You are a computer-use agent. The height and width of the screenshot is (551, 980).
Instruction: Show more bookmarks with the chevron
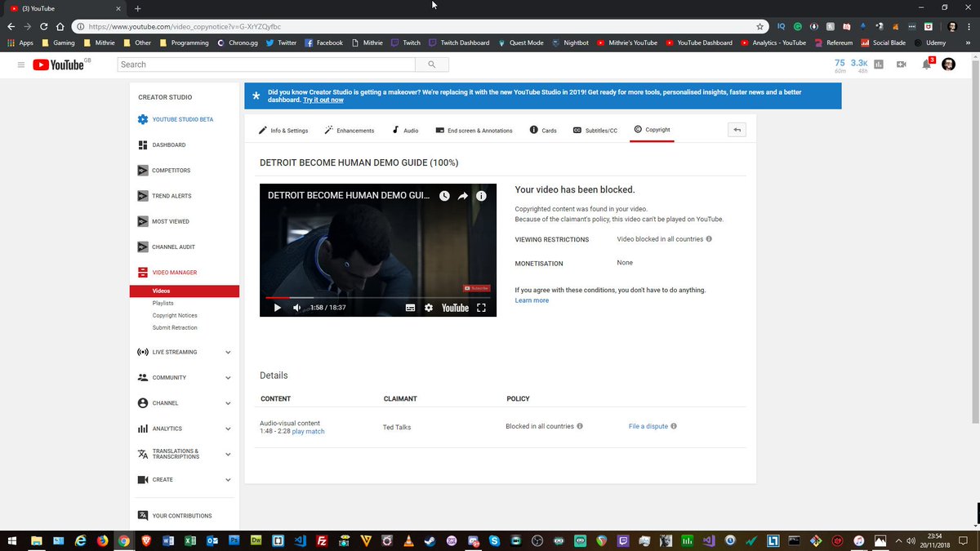[x=970, y=42]
